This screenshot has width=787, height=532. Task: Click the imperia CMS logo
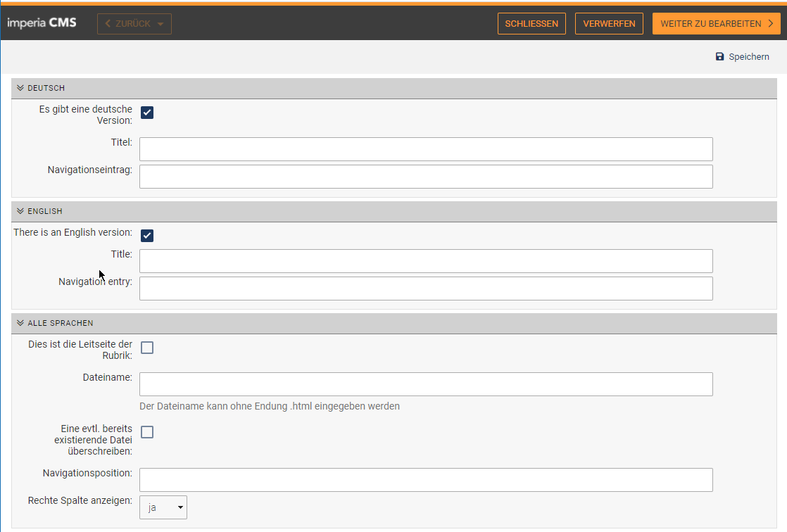[42, 23]
